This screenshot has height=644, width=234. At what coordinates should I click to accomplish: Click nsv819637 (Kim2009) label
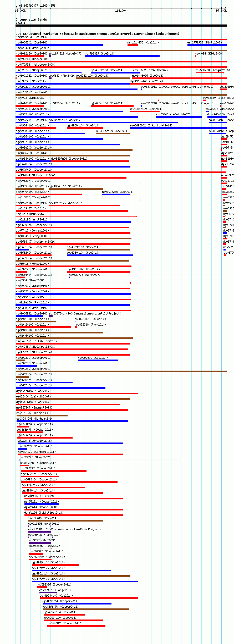(x=39, y=496)
